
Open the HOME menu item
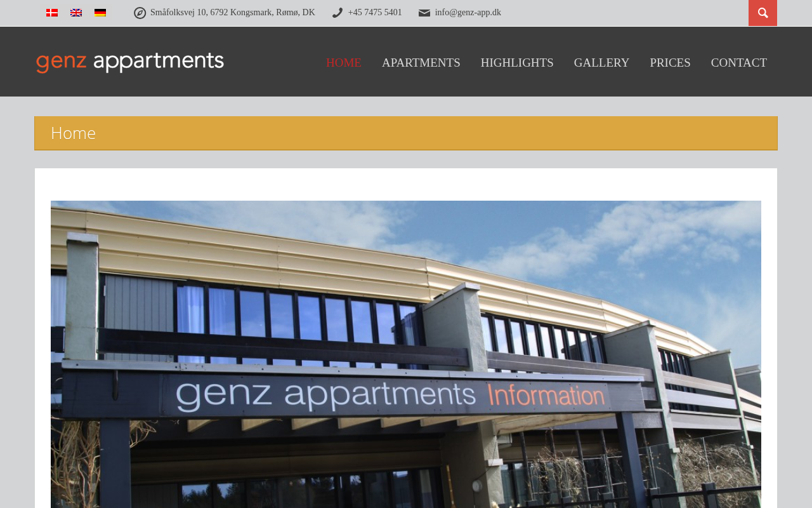click(x=344, y=63)
